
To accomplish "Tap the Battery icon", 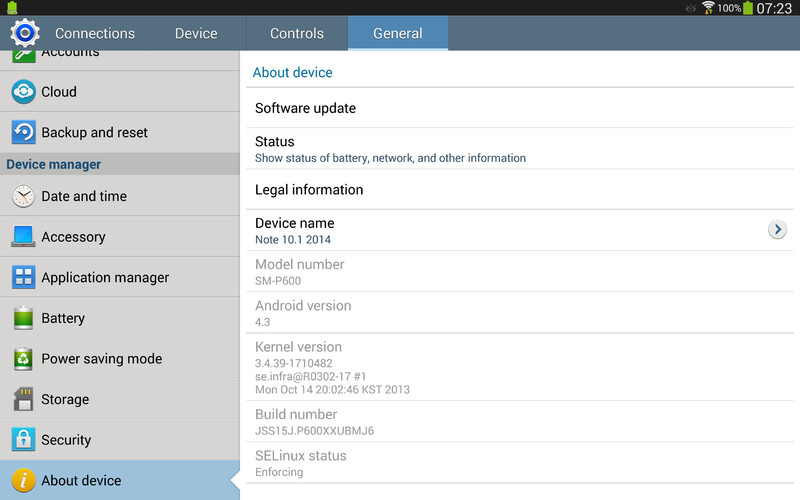I will point(23,318).
